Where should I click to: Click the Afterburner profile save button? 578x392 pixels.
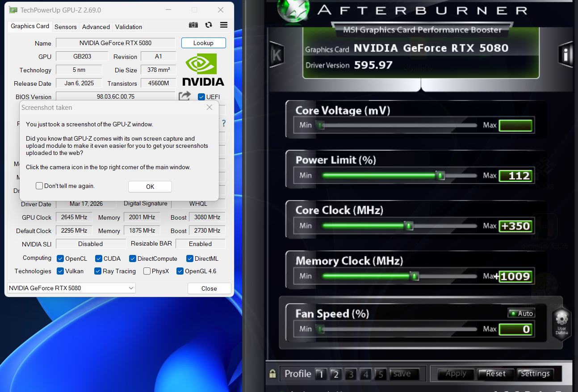click(404, 374)
